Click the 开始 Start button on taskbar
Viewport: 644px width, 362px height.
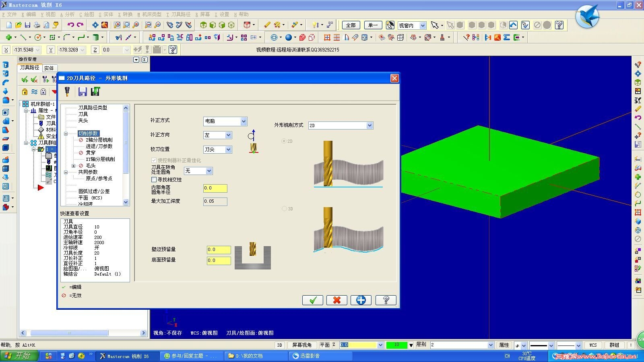19,356
